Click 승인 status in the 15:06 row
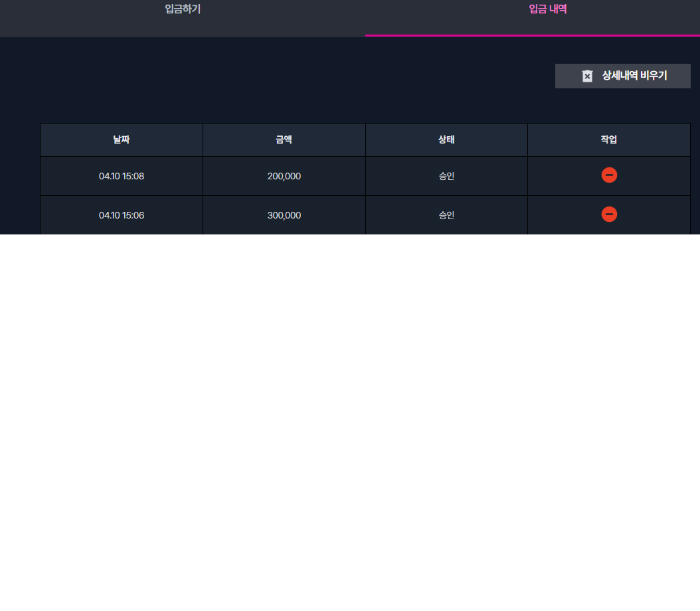 [446, 215]
